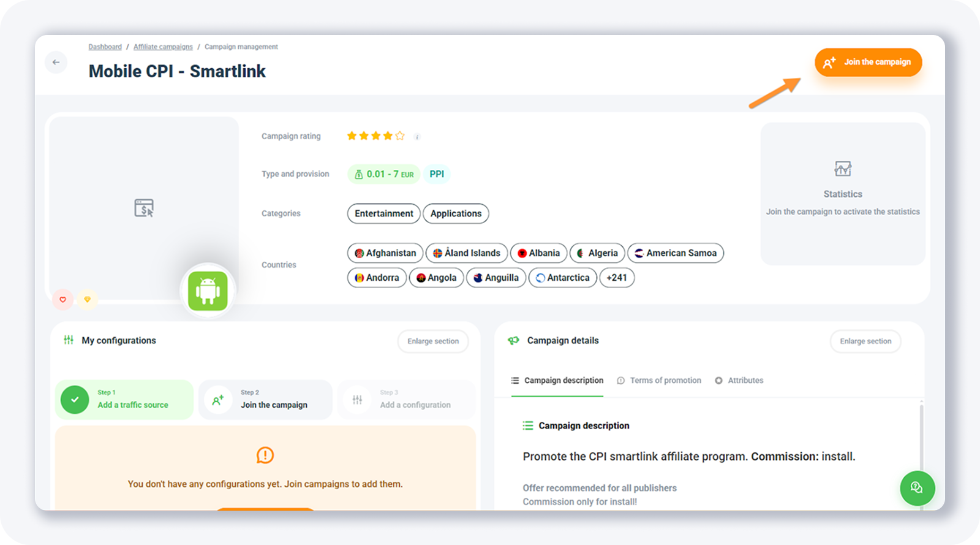This screenshot has width=980, height=545.
Task: Click the green Android platform icon
Action: [x=208, y=291]
